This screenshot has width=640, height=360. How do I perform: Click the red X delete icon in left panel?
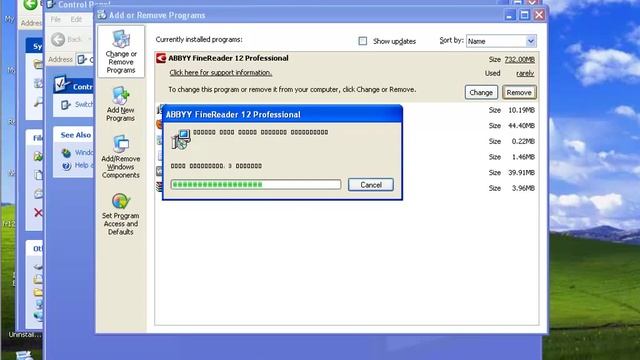[x=38, y=212]
